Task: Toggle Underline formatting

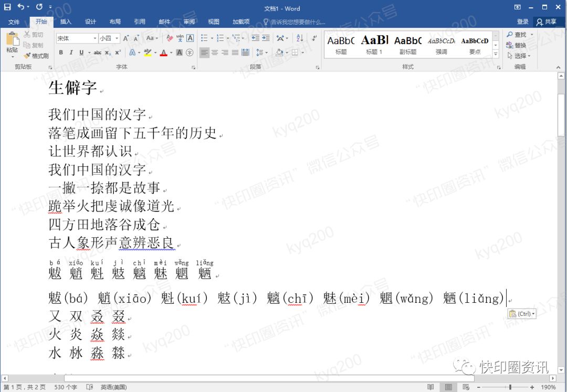Action: pos(81,52)
